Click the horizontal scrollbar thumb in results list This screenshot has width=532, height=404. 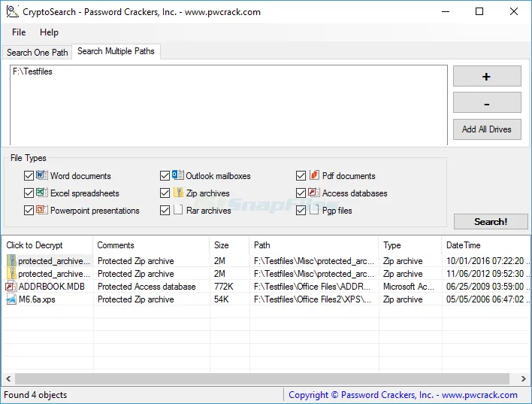[x=262, y=378]
